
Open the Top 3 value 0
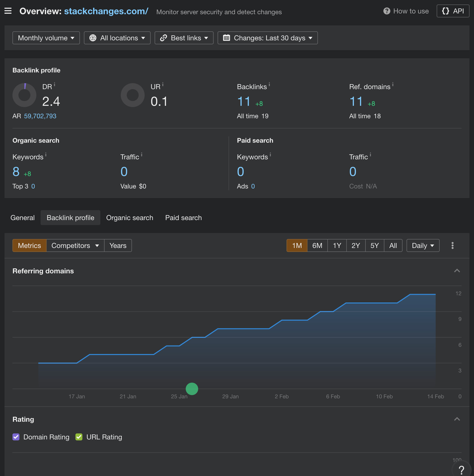[x=33, y=186]
